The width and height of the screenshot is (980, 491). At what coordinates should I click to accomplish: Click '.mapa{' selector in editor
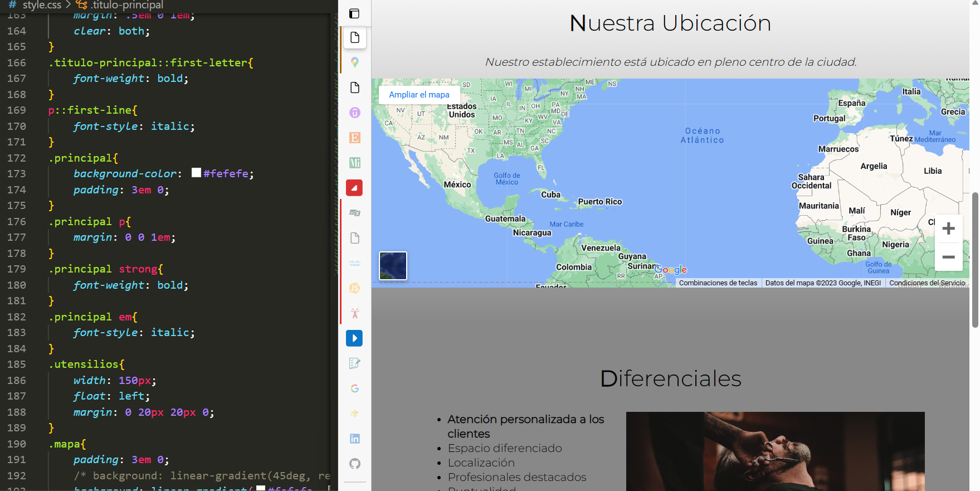click(x=67, y=444)
